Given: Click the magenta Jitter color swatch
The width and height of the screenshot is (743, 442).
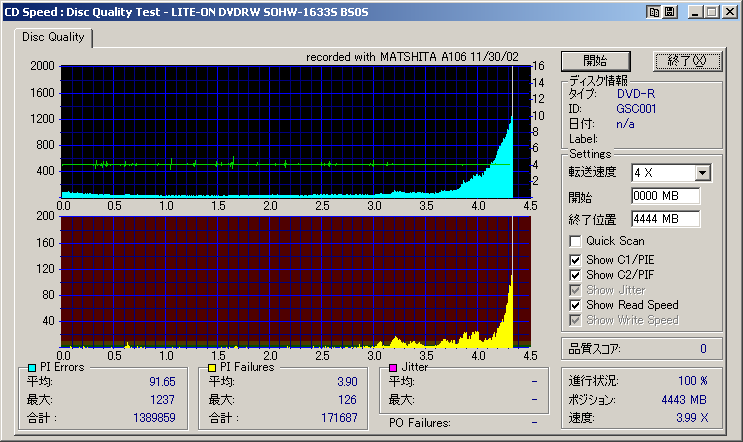Looking at the screenshot, I should 393,368.
